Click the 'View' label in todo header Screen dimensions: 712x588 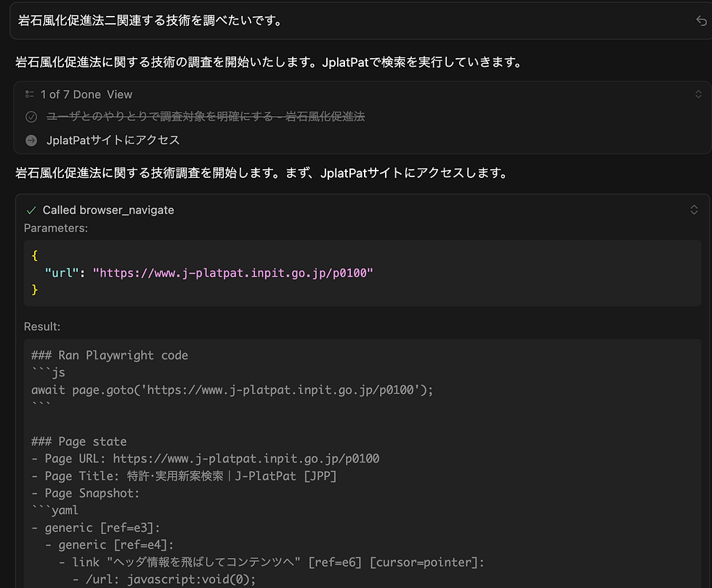click(119, 94)
